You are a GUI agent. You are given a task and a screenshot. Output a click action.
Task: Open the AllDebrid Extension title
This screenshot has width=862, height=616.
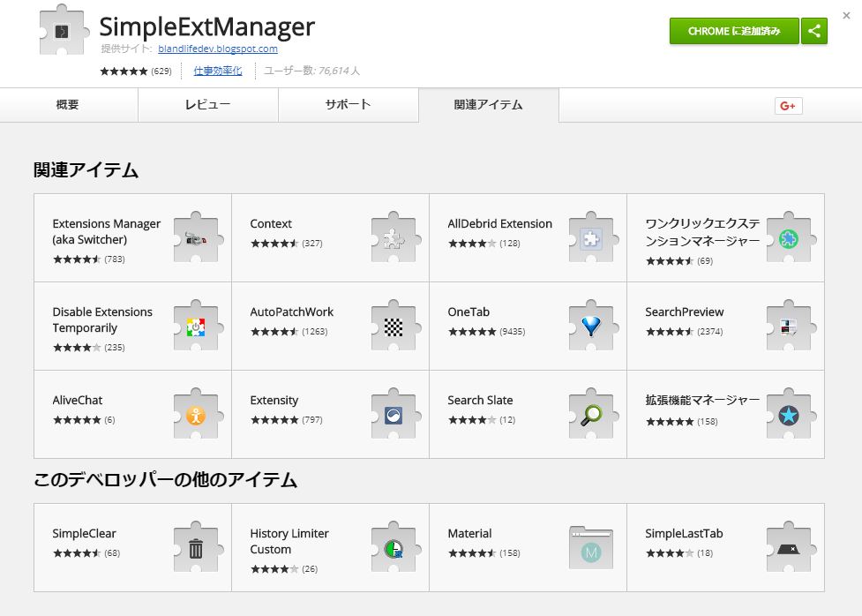click(499, 224)
